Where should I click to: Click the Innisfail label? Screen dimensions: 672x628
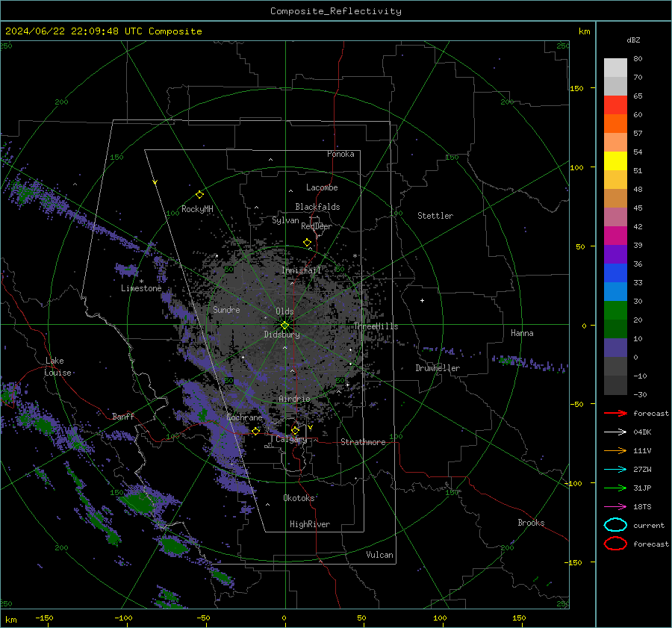301,270
